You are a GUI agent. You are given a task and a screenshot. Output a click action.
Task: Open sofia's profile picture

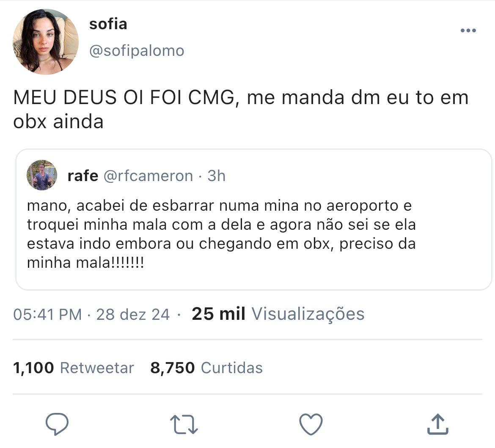(x=45, y=42)
